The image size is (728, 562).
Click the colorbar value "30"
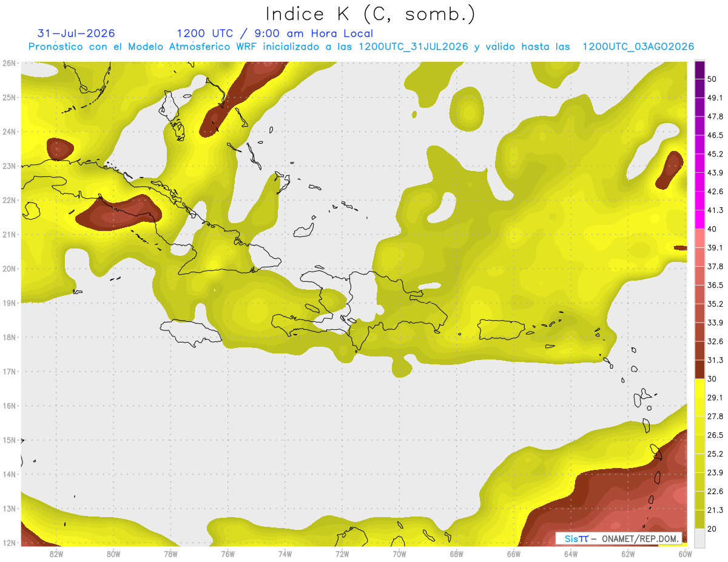pos(713,379)
